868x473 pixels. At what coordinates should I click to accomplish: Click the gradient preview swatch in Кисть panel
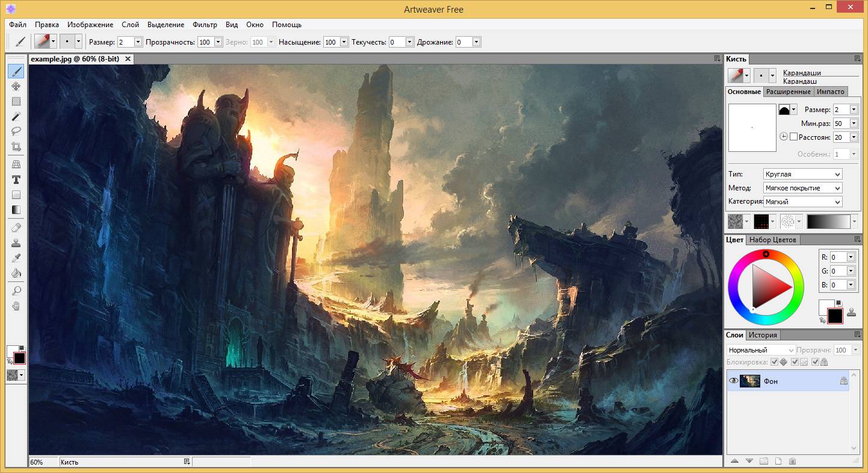[x=829, y=222]
